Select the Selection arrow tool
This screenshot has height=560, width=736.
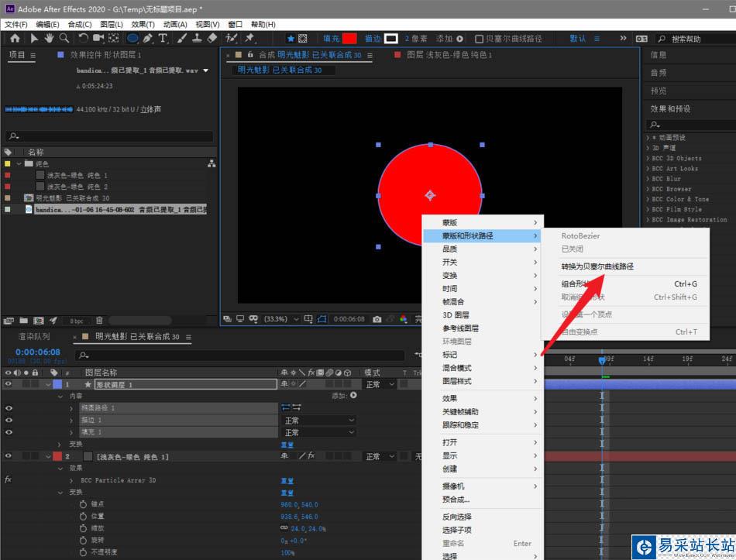pyautogui.click(x=34, y=39)
